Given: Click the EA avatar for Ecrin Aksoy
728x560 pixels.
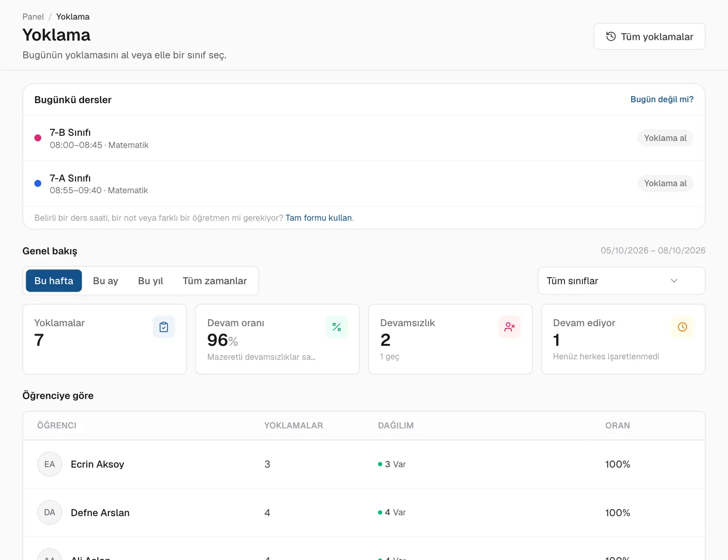Looking at the screenshot, I should (x=49, y=464).
